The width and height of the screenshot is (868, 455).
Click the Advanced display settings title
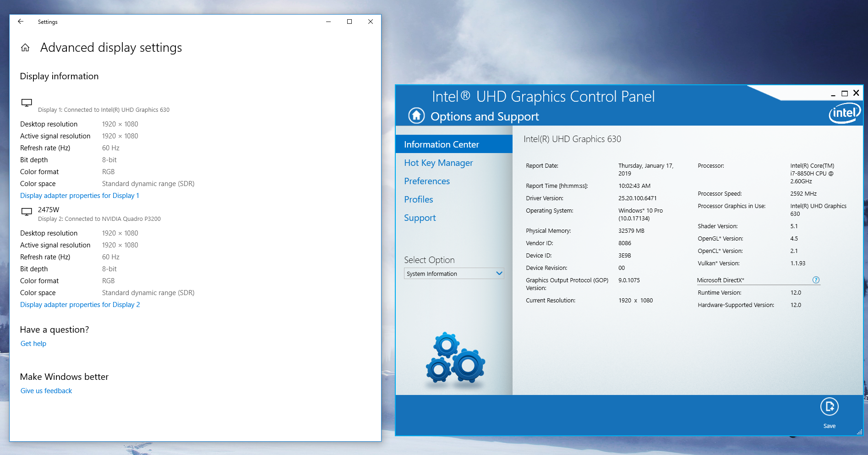[111, 48]
